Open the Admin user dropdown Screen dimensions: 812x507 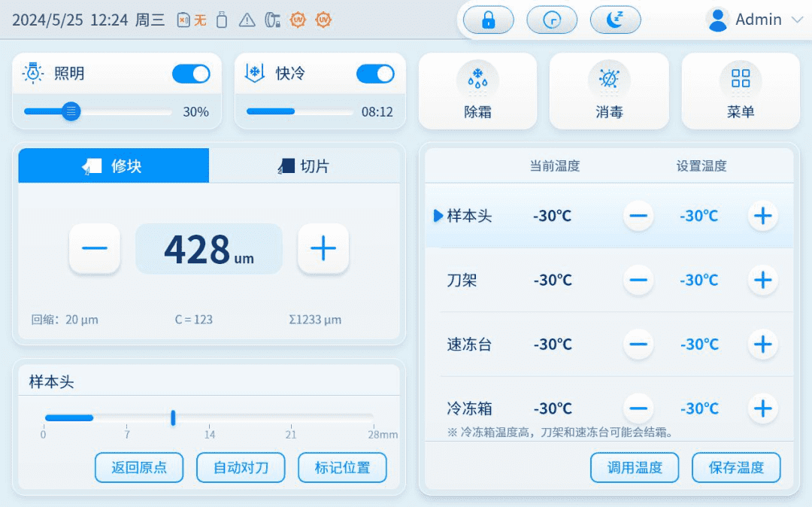click(756, 20)
